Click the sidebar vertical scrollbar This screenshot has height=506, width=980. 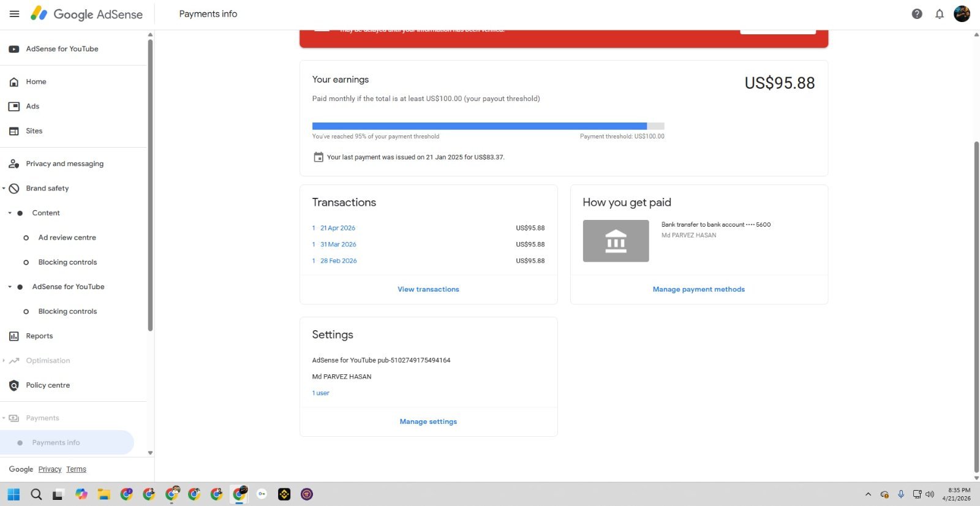pos(150,184)
